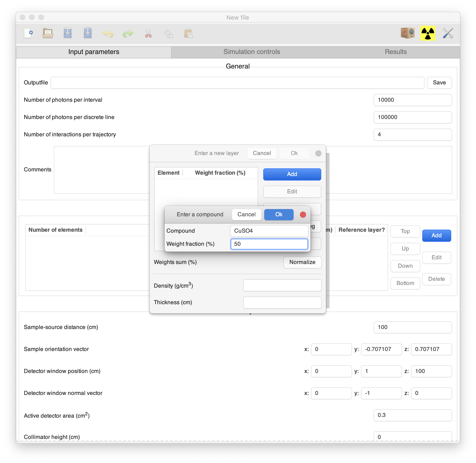The width and height of the screenshot is (476, 463).
Task: Click the materials/cube icon in toolbar
Action: click(x=407, y=34)
